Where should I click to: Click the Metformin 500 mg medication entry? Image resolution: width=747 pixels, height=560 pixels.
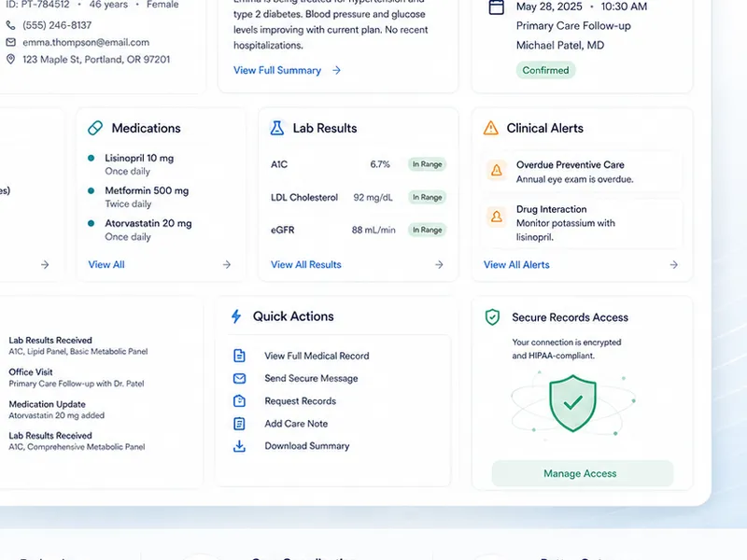coord(147,197)
